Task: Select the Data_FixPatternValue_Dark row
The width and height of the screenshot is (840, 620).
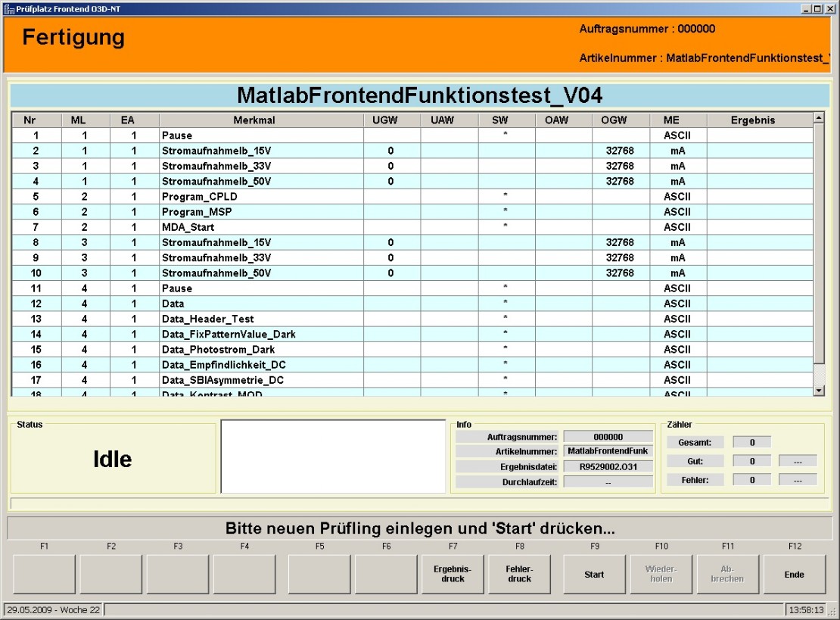Action: pos(412,334)
